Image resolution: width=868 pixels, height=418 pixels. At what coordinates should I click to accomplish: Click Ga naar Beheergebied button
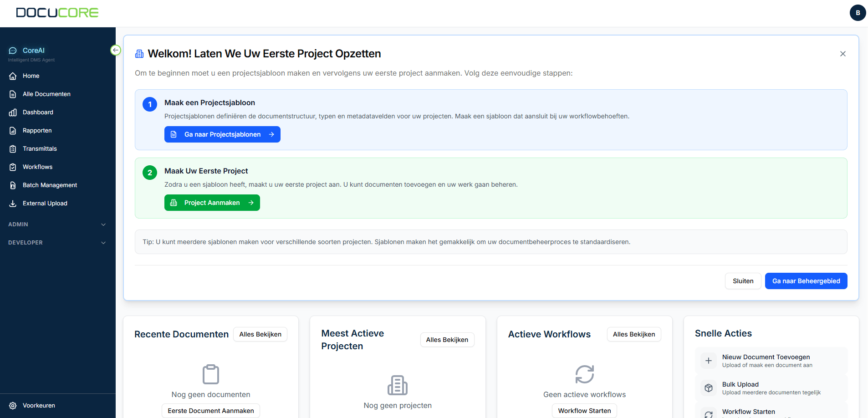tap(806, 281)
